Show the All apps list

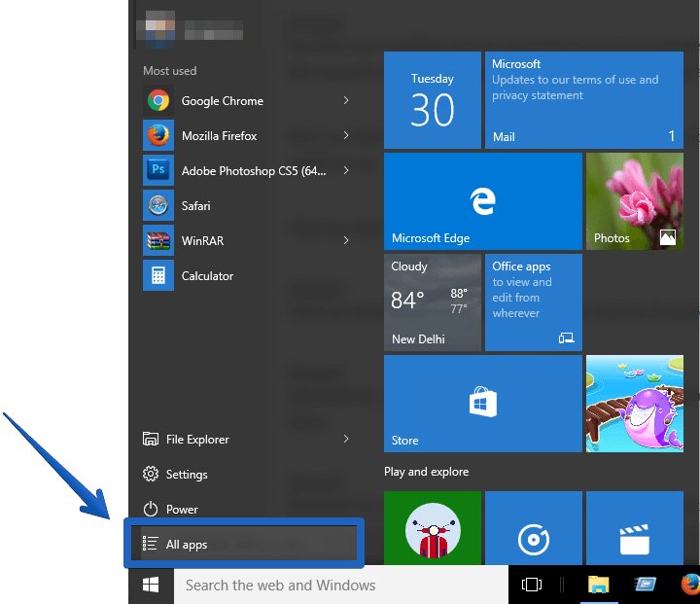click(x=244, y=544)
